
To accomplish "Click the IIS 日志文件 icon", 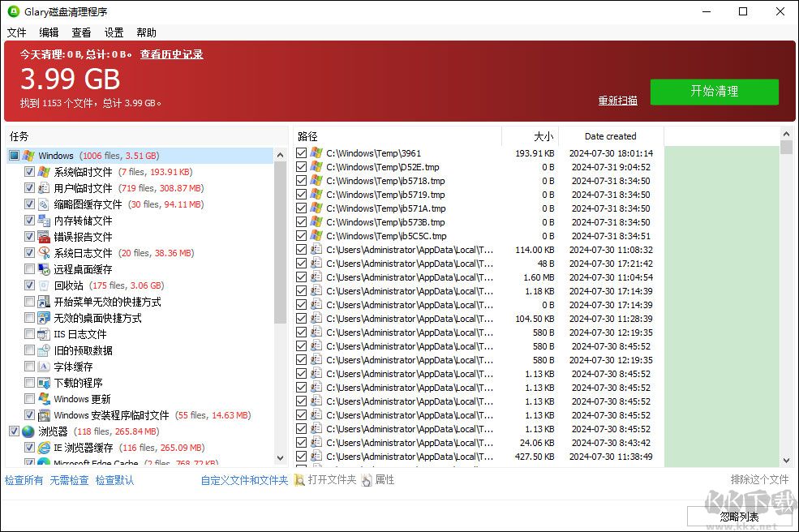I will coord(45,334).
